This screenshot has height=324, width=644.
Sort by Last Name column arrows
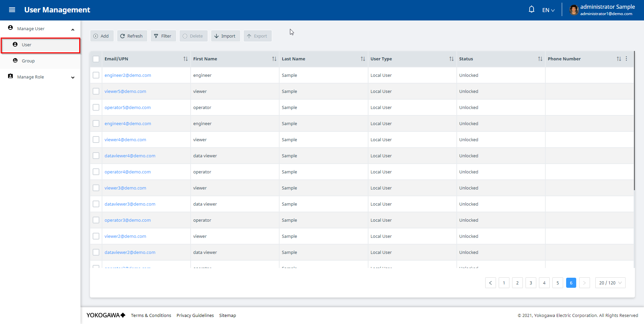click(x=363, y=59)
